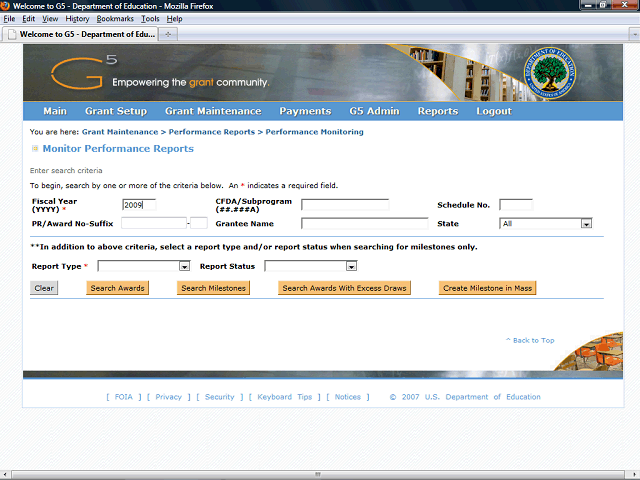Click the Search Milestones button
Viewport: 640px width, 480px height.
click(213, 288)
